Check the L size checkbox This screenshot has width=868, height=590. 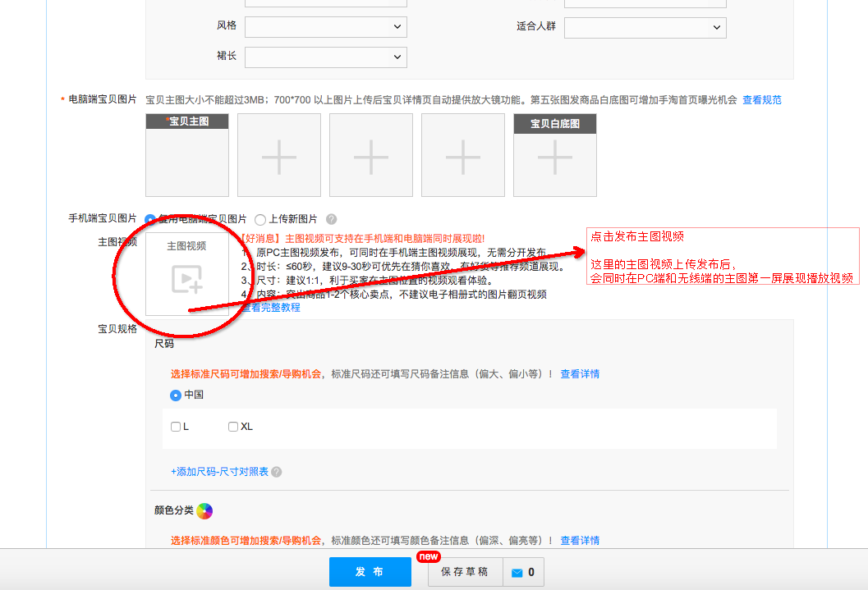point(175,426)
